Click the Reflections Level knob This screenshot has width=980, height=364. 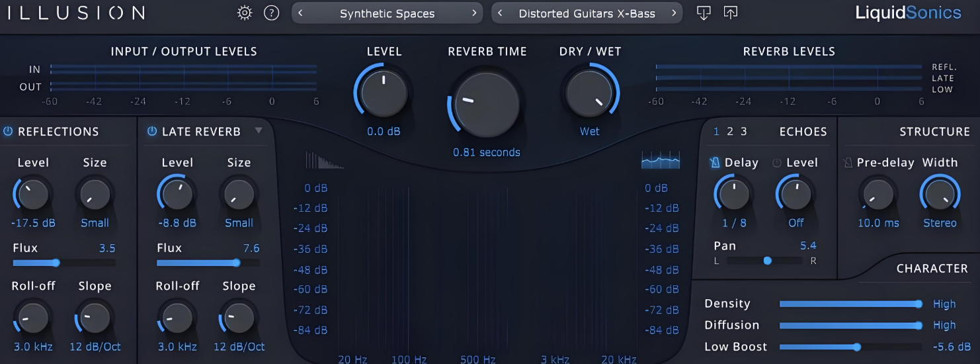click(32, 195)
